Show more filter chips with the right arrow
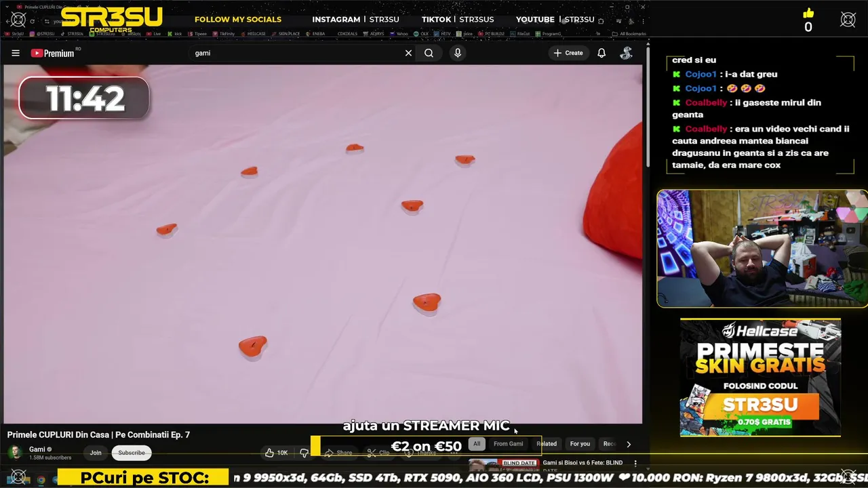The height and width of the screenshot is (488, 868). click(x=629, y=444)
